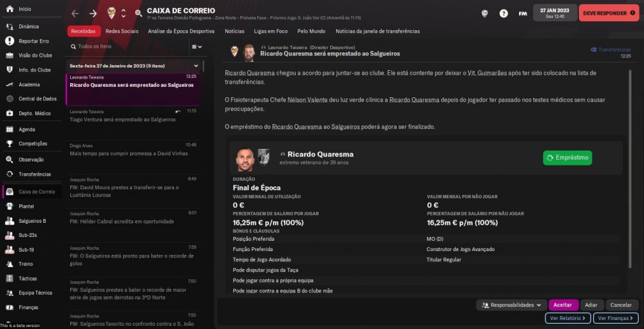Open Dinâmica sidebar icon

pyautogui.click(x=10, y=26)
